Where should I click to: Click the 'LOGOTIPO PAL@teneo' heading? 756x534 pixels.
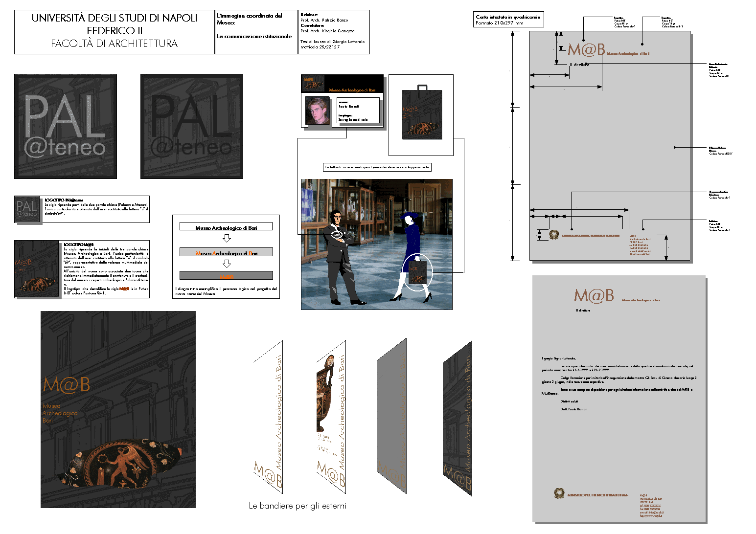coord(64,200)
